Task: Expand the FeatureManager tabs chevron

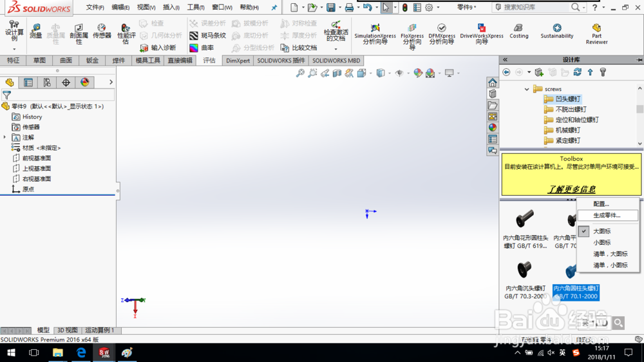Action: [x=111, y=82]
